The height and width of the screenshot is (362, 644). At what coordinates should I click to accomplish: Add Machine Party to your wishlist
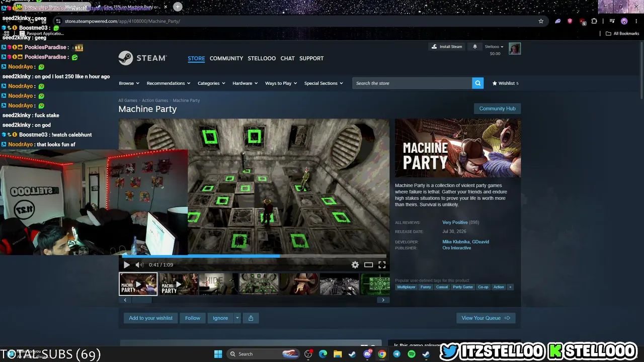click(150, 318)
